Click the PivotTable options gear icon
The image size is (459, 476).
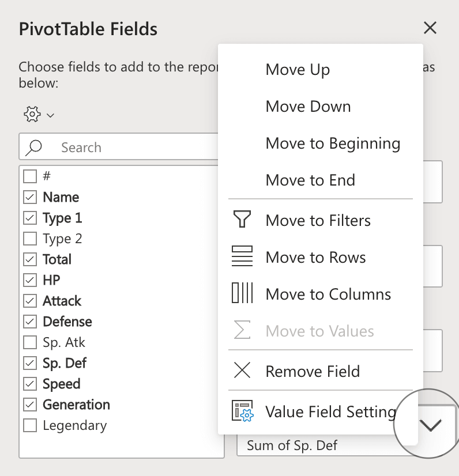(x=32, y=114)
